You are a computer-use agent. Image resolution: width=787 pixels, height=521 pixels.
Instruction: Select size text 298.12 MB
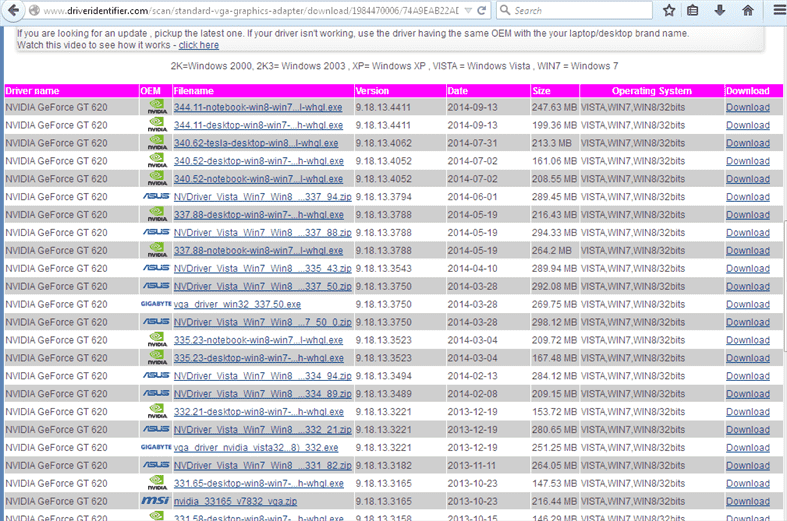pyautogui.click(x=554, y=322)
